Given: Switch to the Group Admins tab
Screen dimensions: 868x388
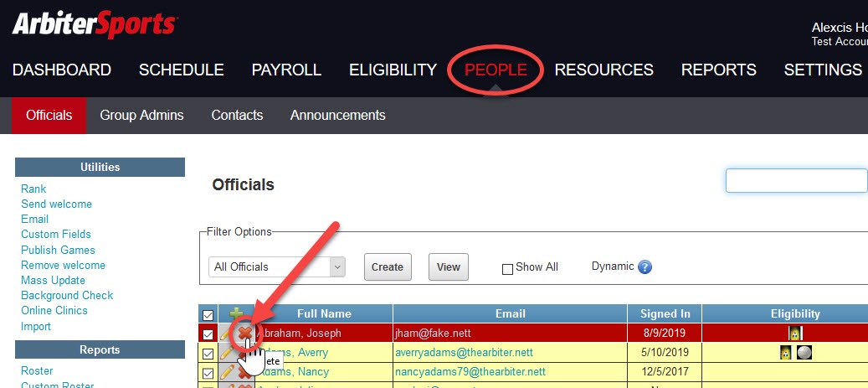Looking at the screenshot, I should tap(141, 115).
